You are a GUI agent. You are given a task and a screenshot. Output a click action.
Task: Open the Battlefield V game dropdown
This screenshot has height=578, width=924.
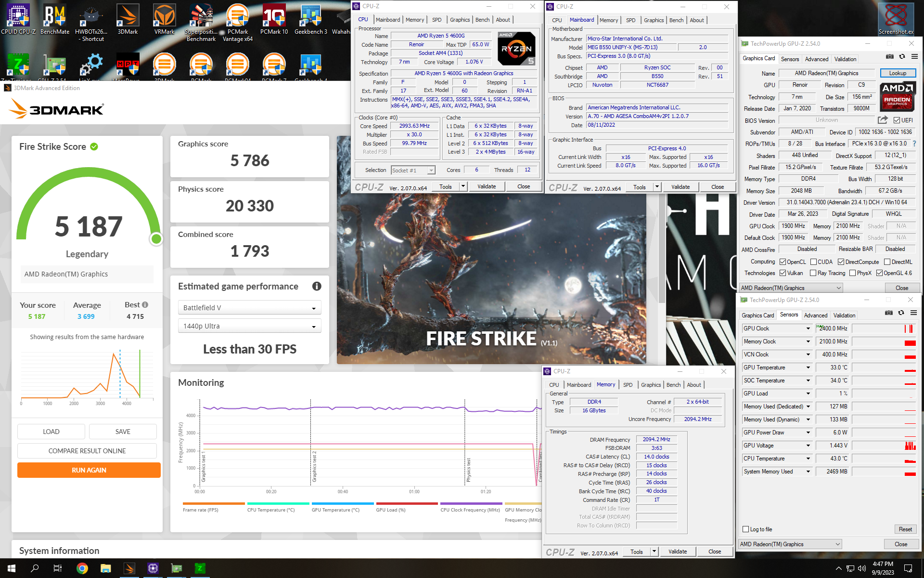[x=249, y=308]
